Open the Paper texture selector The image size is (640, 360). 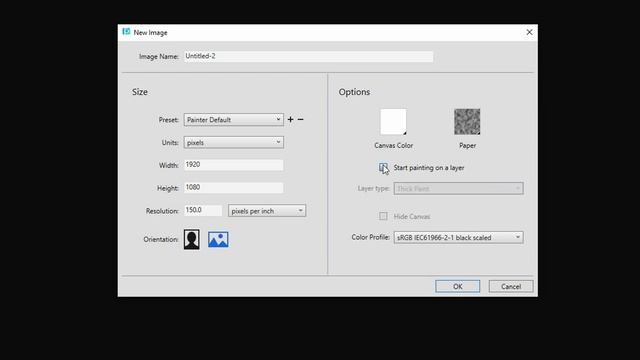tap(467, 122)
